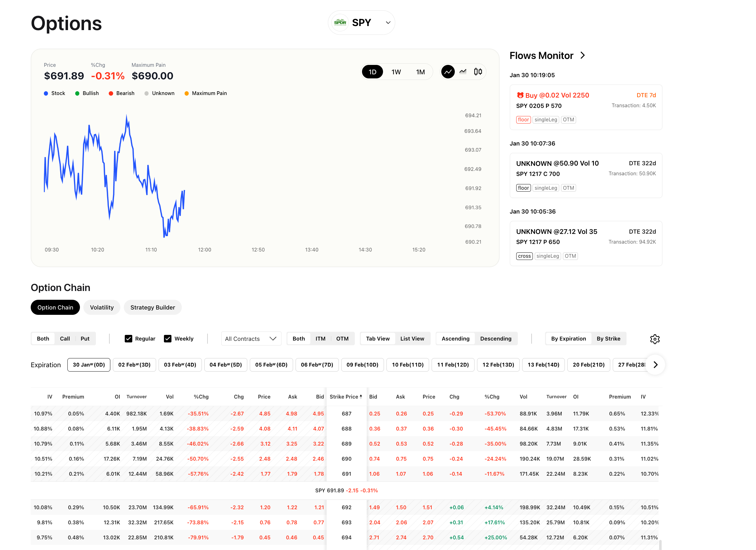
Task: Sort by Strike Price arrow icon
Action: tap(361, 397)
